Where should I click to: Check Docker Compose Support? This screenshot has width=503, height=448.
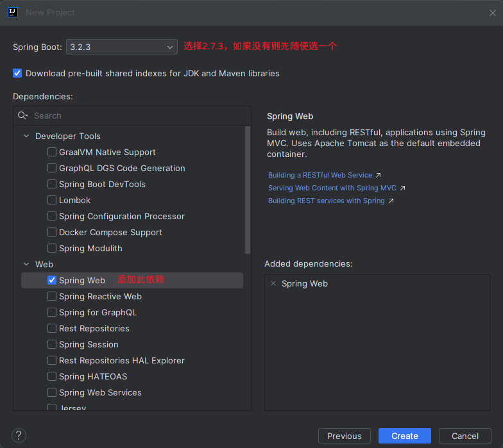coord(51,232)
